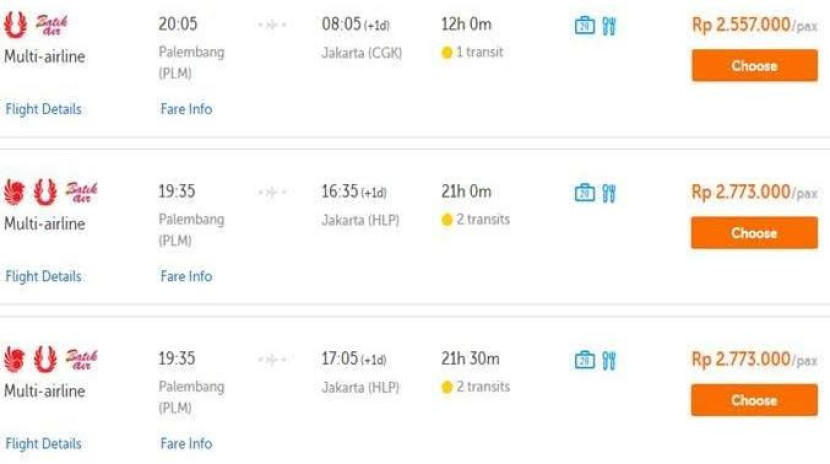This screenshot has height=464, width=830.
Task: Click baggage icon on the 16:35 arrival flight
Action: point(585,193)
